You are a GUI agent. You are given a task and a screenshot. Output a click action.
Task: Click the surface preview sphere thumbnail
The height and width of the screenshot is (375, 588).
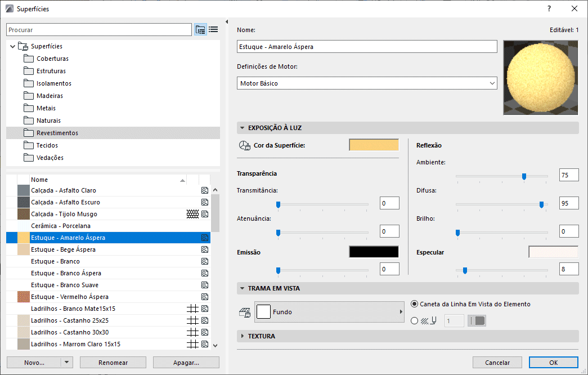(540, 78)
